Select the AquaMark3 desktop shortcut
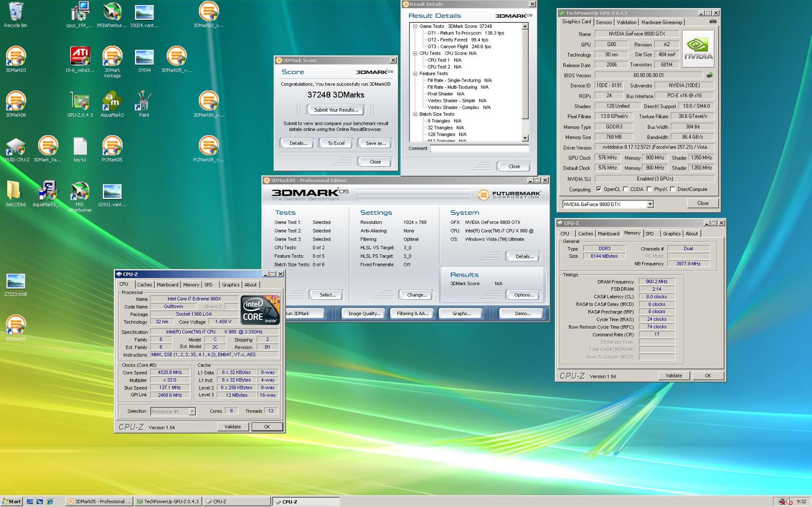This screenshot has width=812, height=507. point(112,104)
